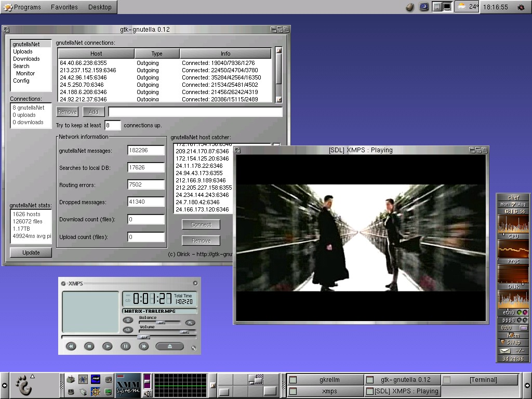Toggle XMPS fullscreen screen button
This screenshot has width=532, height=399.
point(128,320)
